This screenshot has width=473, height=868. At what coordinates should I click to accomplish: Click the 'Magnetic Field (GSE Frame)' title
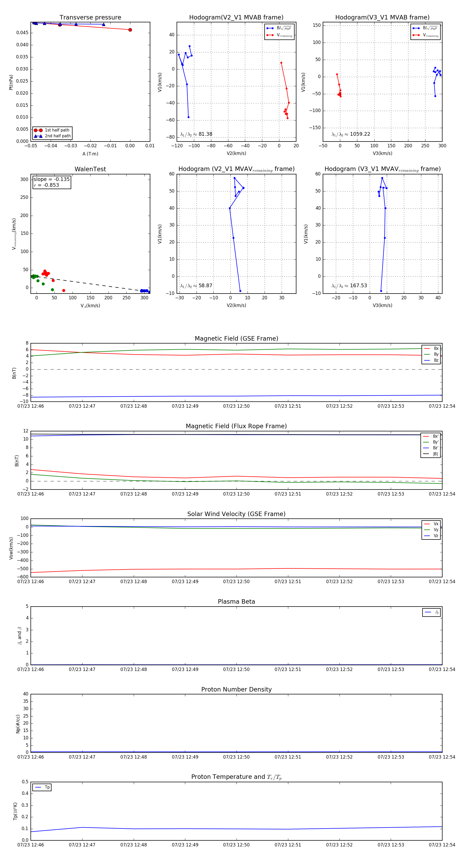pos(236,339)
